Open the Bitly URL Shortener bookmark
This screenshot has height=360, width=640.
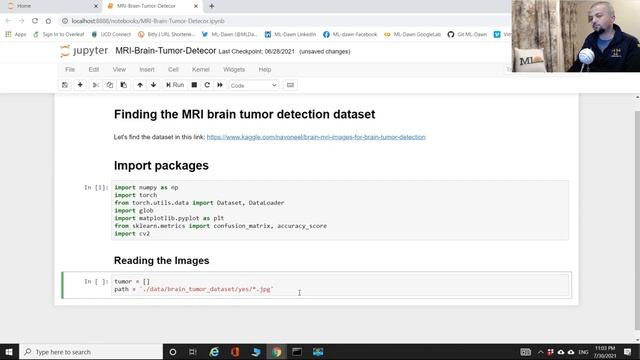tap(167, 34)
